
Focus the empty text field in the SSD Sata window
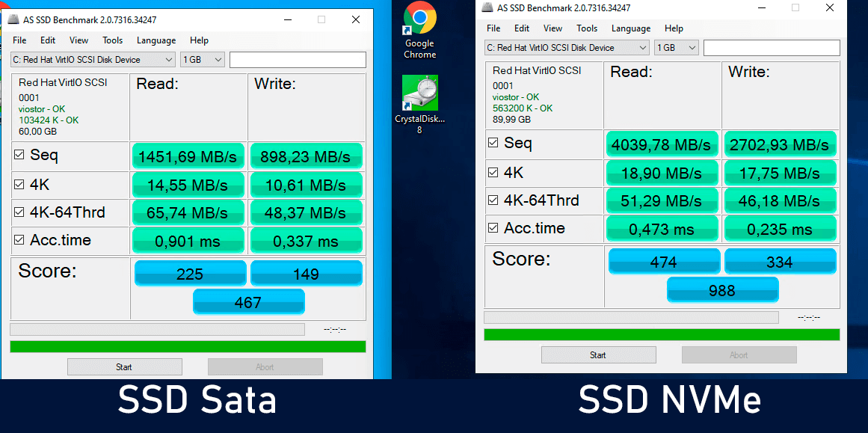[x=298, y=60]
